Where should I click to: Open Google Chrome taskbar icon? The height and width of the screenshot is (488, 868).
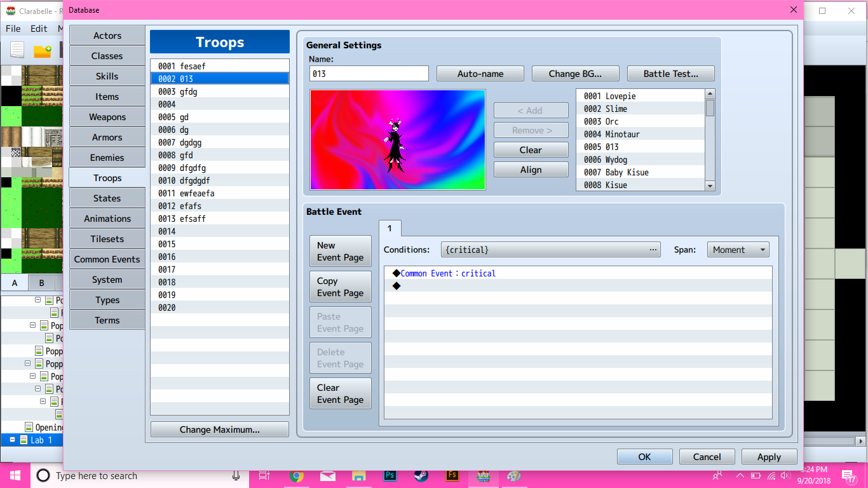click(x=296, y=475)
